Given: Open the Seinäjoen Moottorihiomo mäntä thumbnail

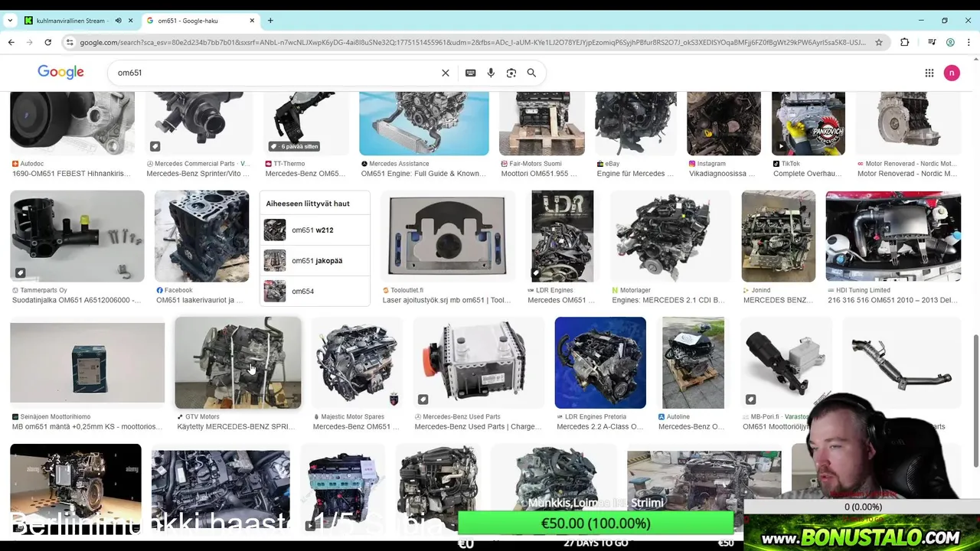Looking at the screenshot, I should pyautogui.click(x=87, y=363).
